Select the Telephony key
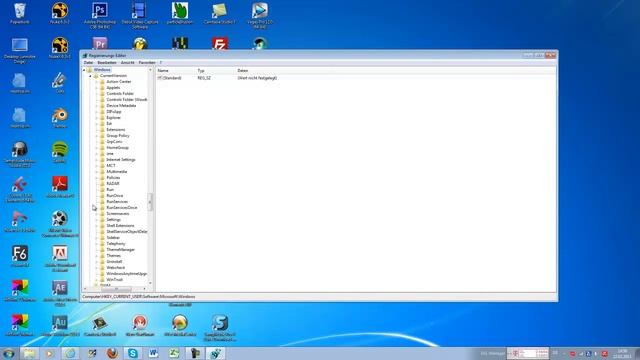This screenshot has width=640, height=360. click(x=116, y=244)
